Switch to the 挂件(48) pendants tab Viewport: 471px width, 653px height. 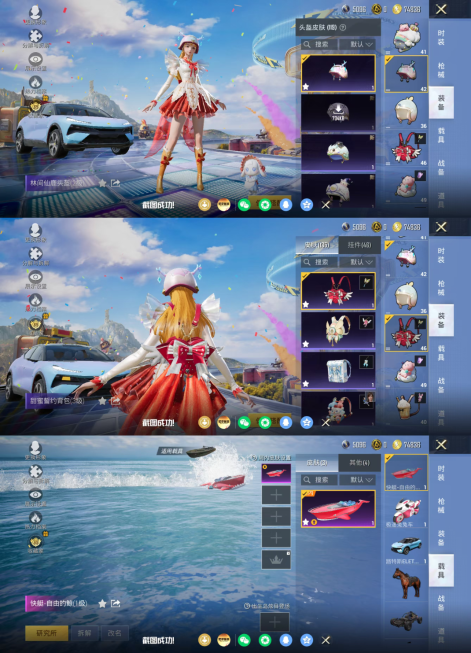(359, 245)
